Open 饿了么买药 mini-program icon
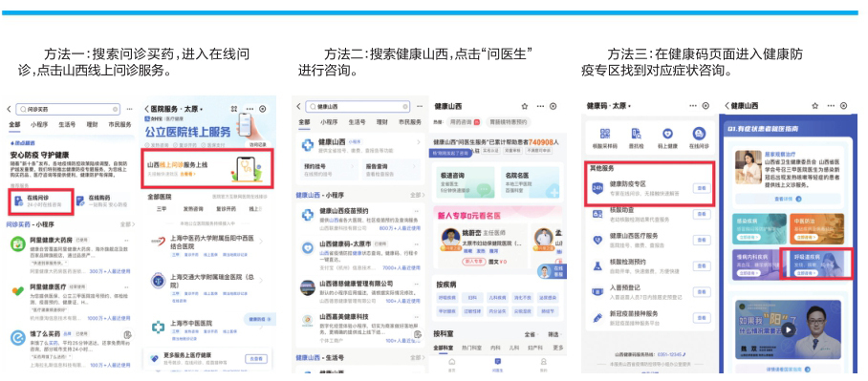This screenshot has width=868, height=381. click(x=18, y=337)
